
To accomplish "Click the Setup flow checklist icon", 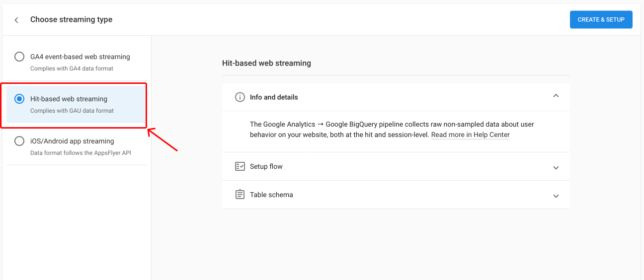I will click(x=240, y=166).
